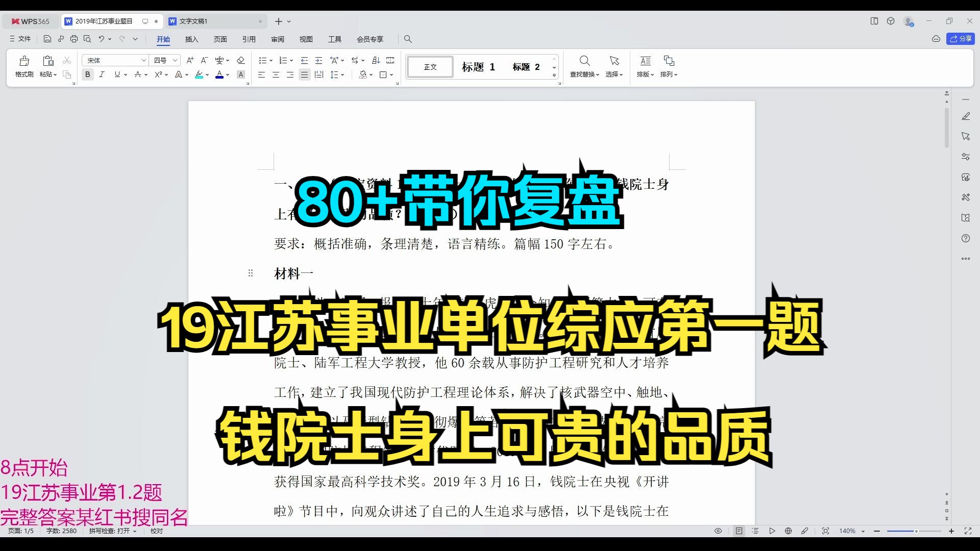
Task: Click the font color red A swatch
Action: click(219, 74)
